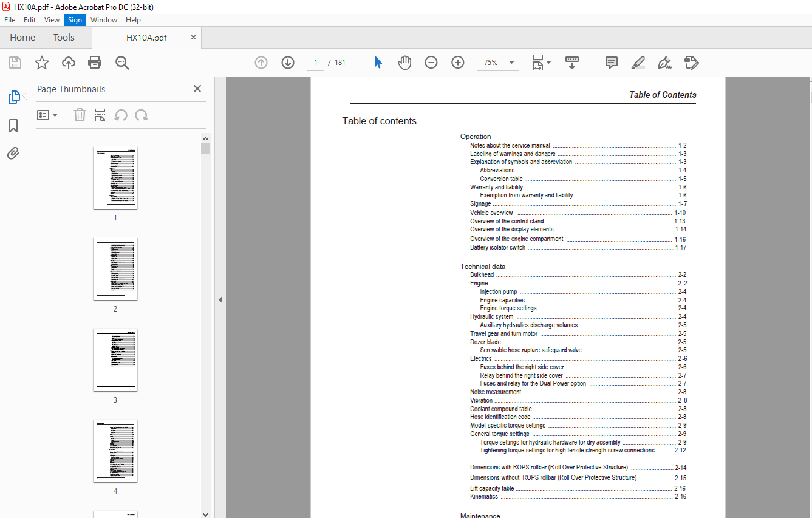This screenshot has height=518, width=812.
Task: Rotate pages counterclockwise icon
Action: [121, 115]
